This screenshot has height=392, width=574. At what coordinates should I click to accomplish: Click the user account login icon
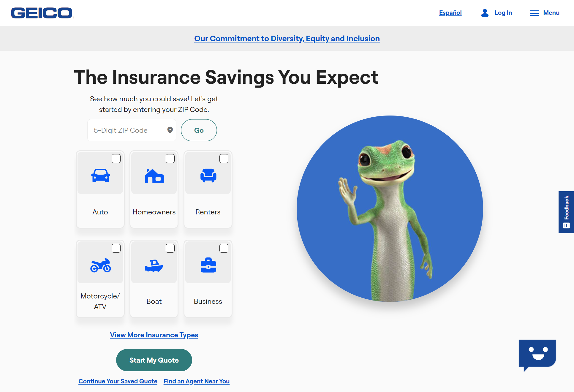[485, 13]
